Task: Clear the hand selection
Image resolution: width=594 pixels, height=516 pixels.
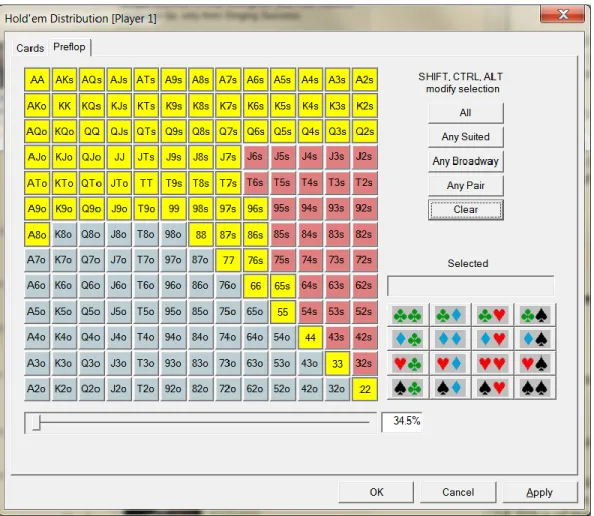Action: 466,210
